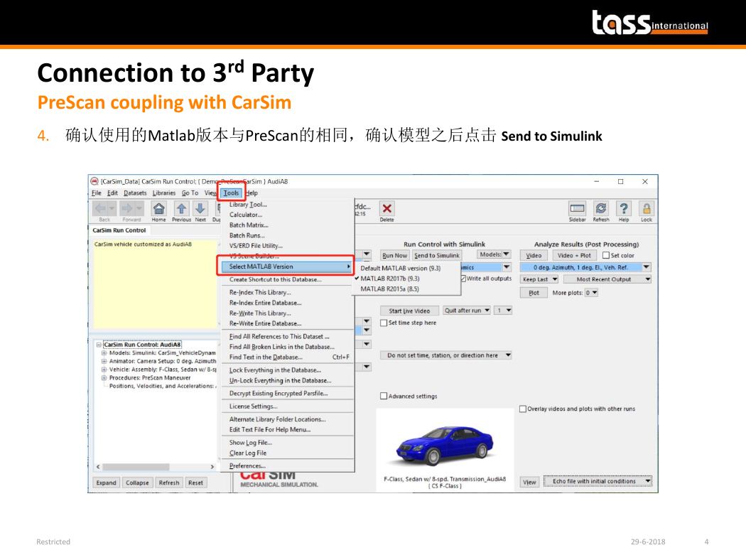Toggle the Sidebar icon
This screenshot has width=746, height=560.
coord(577,209)
